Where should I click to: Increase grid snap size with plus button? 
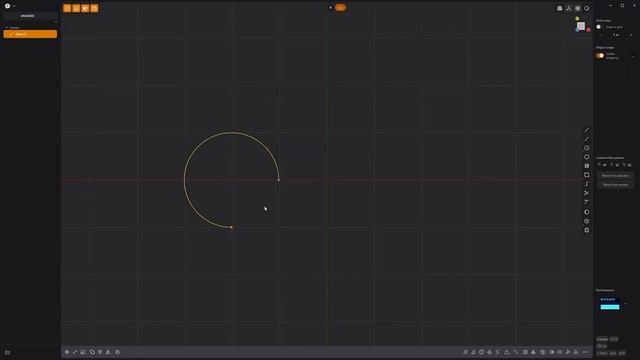[x=631, y=35]
